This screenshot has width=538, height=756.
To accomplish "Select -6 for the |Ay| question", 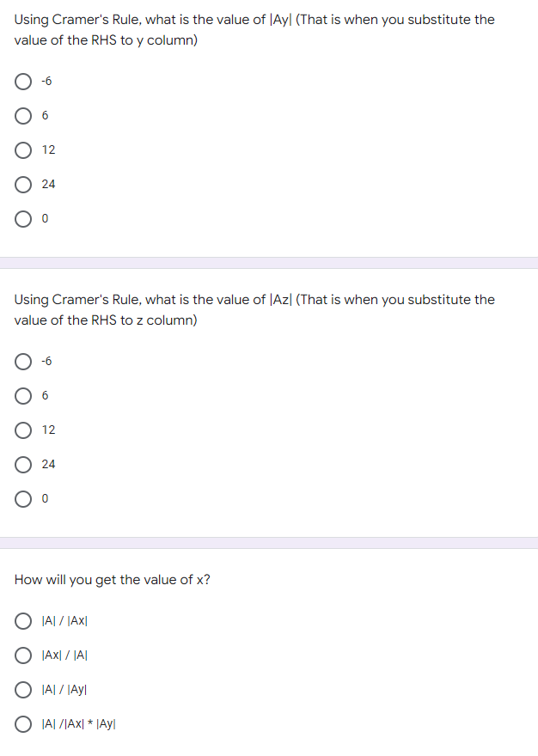I will coord(23,81).
